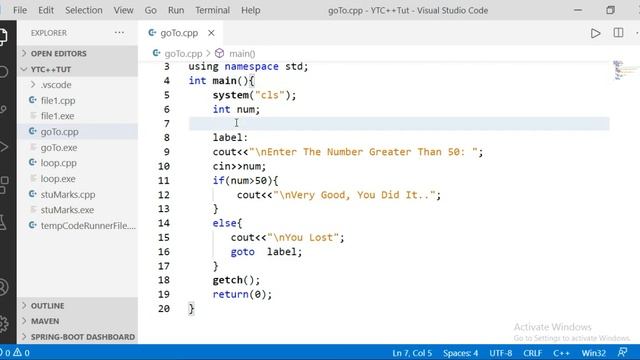Screen dimensions: 640x360
Task: Click Spaces: 4 indentation setting
Action: click(x=460, y=353)
